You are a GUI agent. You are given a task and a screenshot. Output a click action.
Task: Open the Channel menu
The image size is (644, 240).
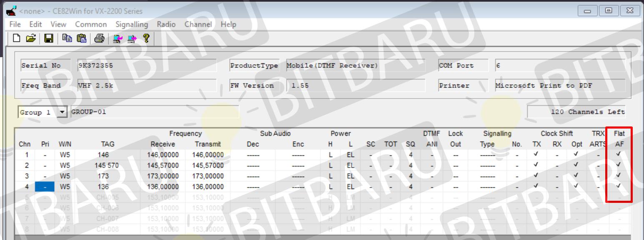[x=198, y=24]
